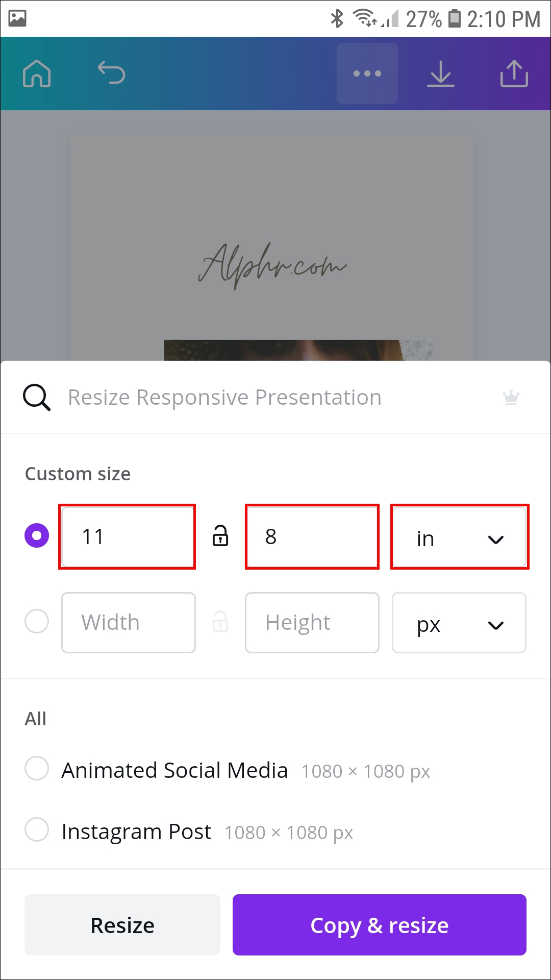Tap the Undo arrow icon
The width and height of the screenshot is (551, 980).
pyautogui.click(x=111, y=72)
